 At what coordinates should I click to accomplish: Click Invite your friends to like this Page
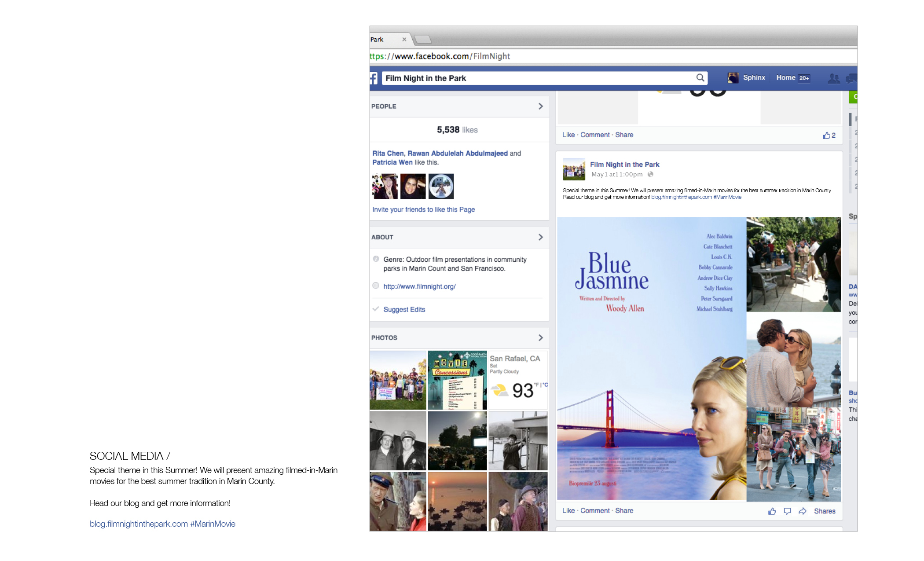423,209
